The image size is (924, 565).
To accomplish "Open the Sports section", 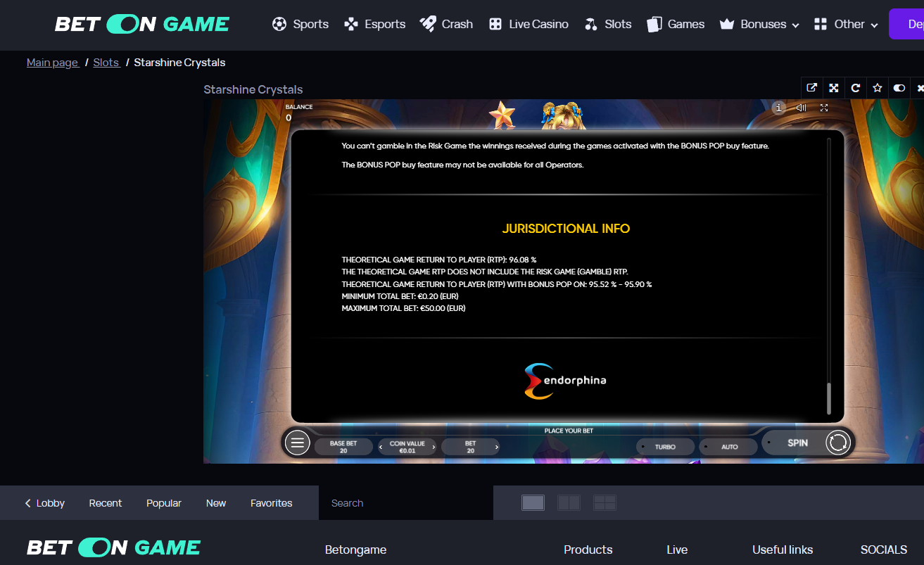I will pos(300,24).
